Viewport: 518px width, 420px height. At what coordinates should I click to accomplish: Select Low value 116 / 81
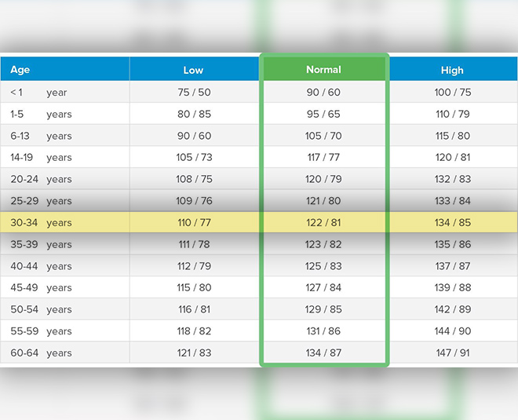coord(195,309)
